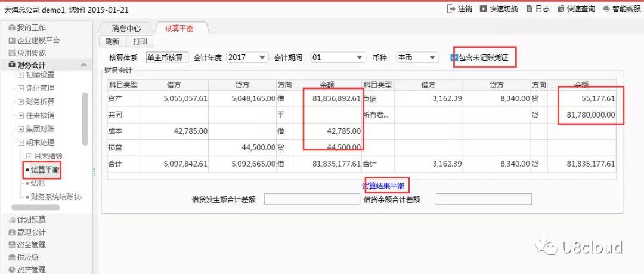Expand the 财务折算 tree node
This screenshot has height=274, width=644.
tap(21, 101)
